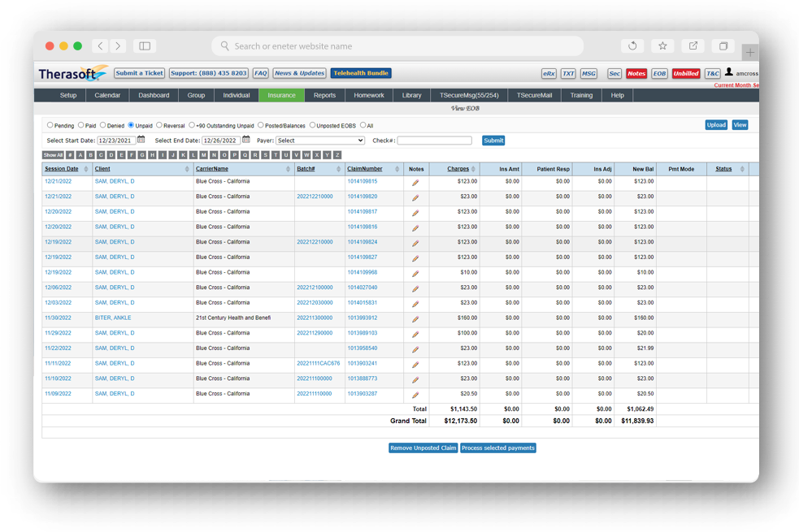Open notes pencil for claim 1014027040
Viewport: 799px width, 532px height.
point(415,288)
